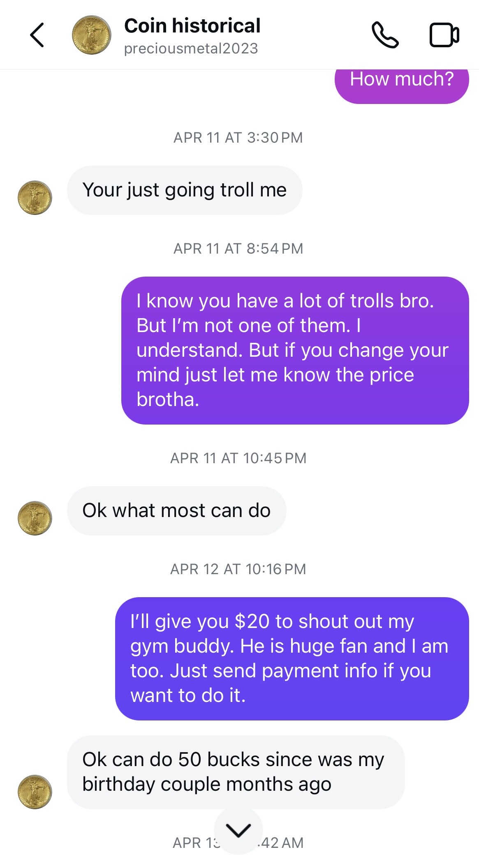The height and width of the screenshot is (868, 479).
Task: Tap the back arrow icon
Action: point(37,35)
